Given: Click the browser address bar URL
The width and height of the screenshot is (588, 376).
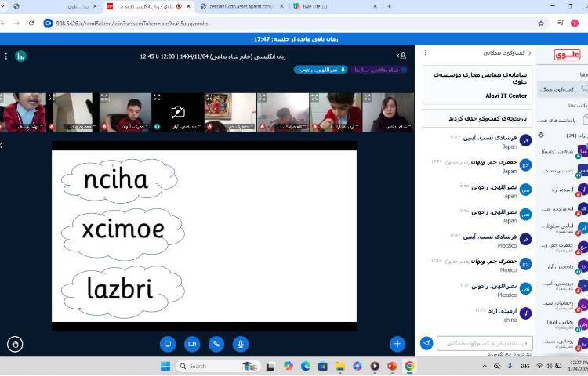Looking at the screenshot, I should pyautogui.click(x=132, y=23).
